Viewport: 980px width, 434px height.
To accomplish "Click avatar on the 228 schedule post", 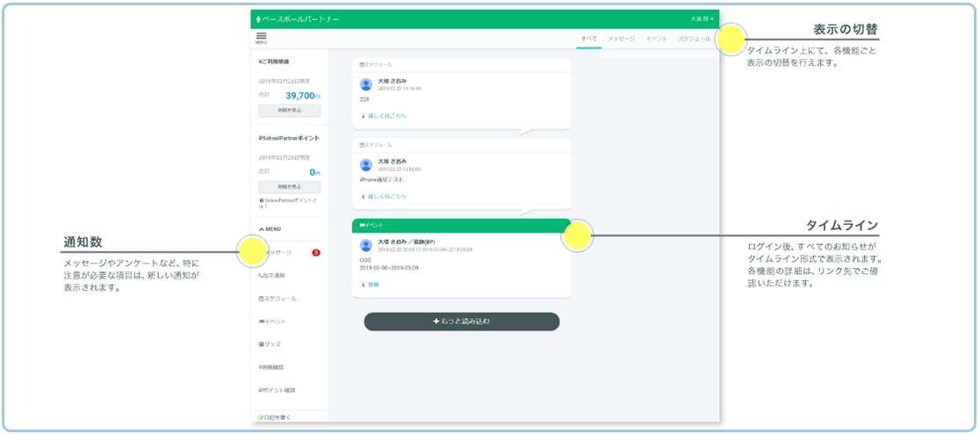I will point(366,84).
